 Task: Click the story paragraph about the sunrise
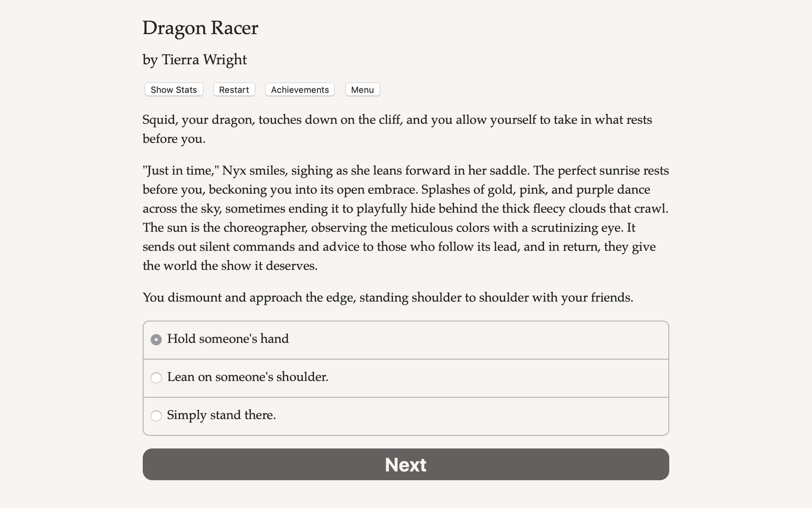tap(404, 218)
